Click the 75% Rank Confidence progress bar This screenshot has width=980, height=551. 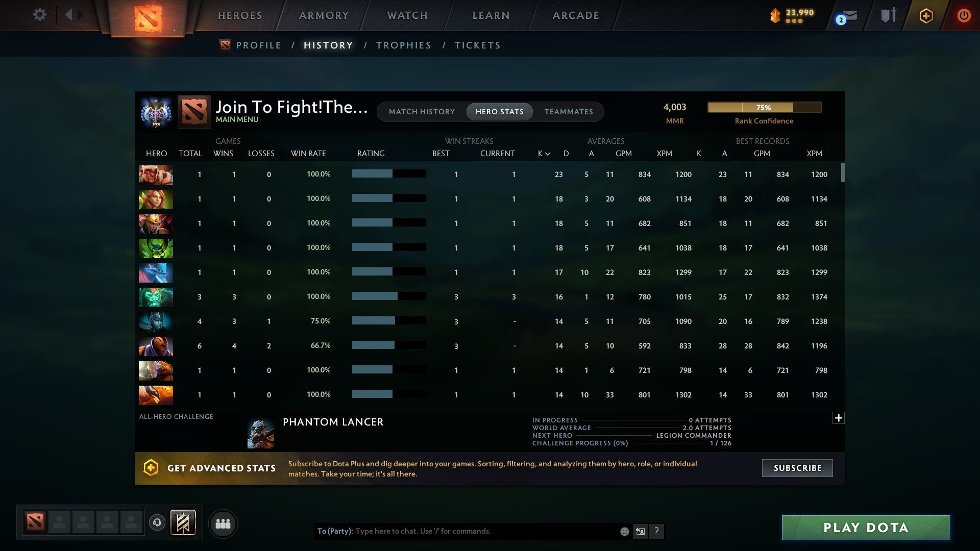(x=764, y=107)
